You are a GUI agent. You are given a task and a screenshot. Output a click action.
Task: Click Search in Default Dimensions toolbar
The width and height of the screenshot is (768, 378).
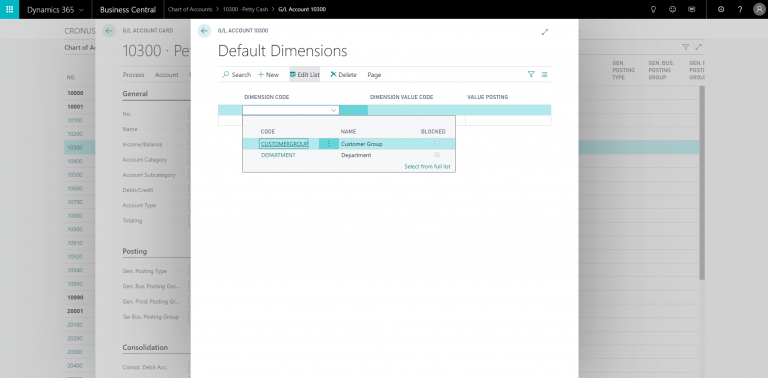(236, 74)
